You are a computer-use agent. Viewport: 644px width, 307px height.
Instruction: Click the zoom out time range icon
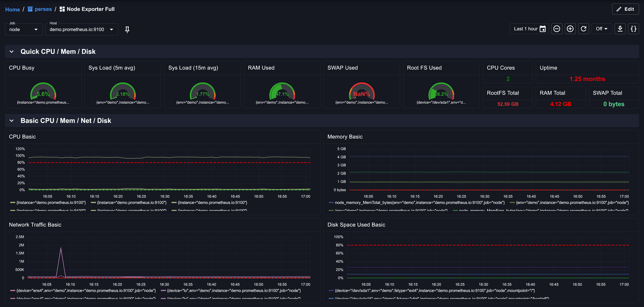pos(556,29)
